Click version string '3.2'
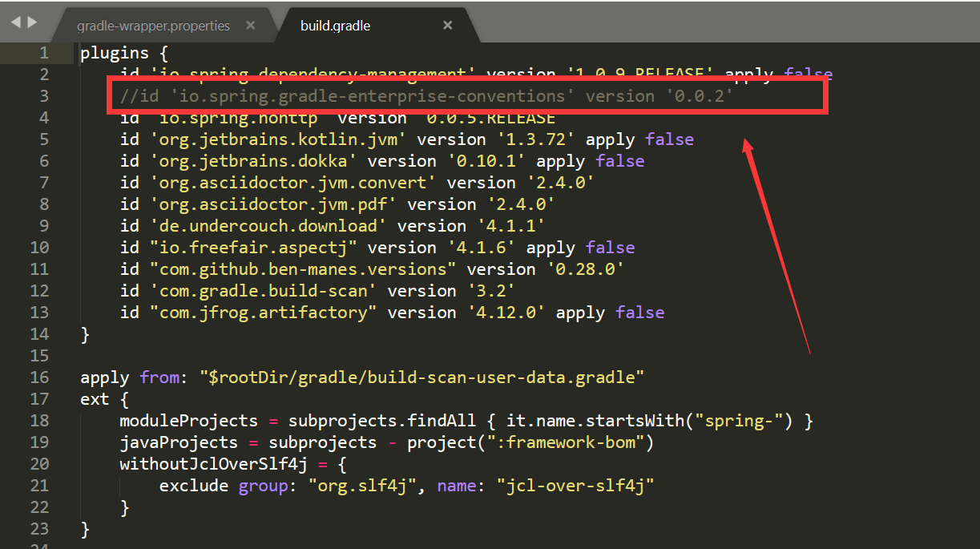Screen dimensions: 980x549 [x=491, y=291]
